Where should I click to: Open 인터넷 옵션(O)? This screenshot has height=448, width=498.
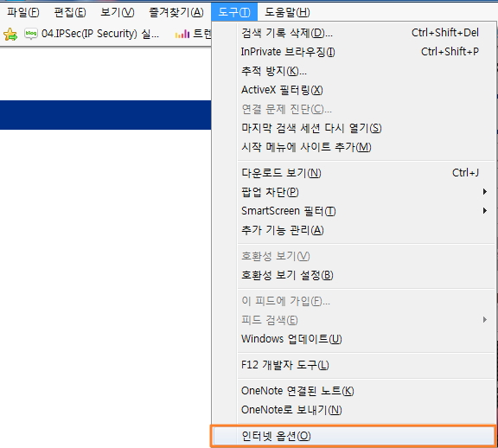[353, 436]
